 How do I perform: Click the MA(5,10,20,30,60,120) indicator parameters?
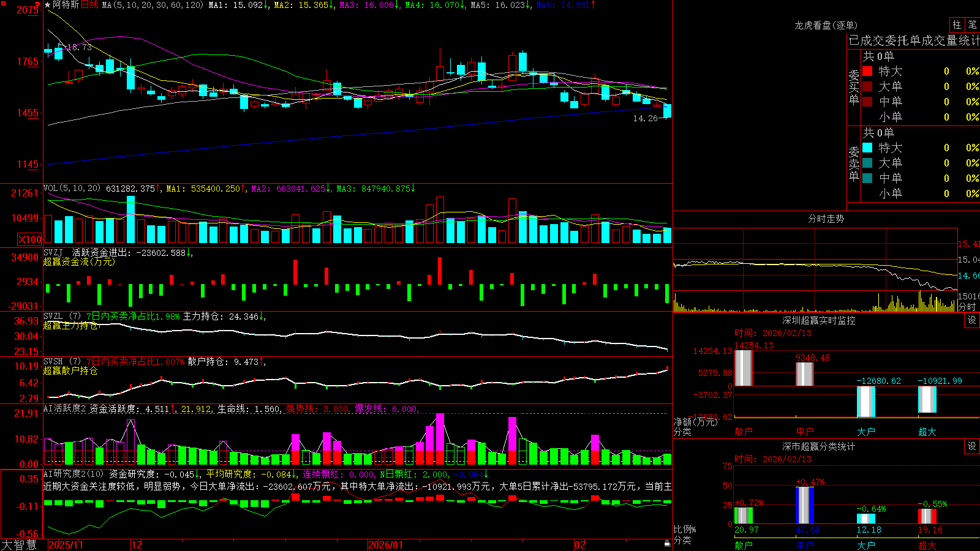pos(153,5)
